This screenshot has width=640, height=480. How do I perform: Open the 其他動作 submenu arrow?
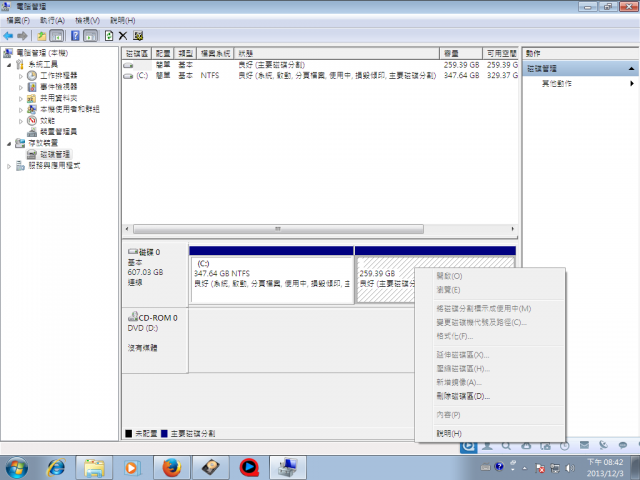coord(631,84)
